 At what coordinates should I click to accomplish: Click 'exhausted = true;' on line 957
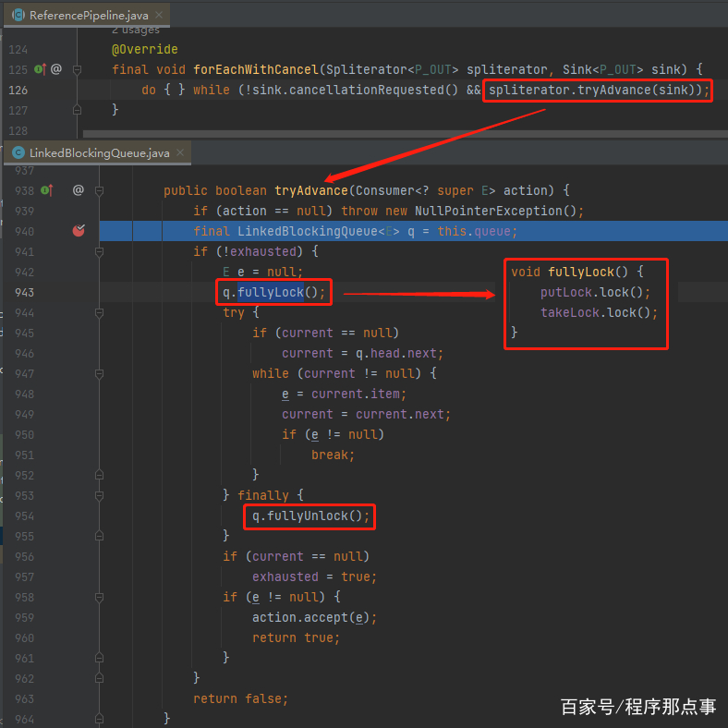point(315,576)
